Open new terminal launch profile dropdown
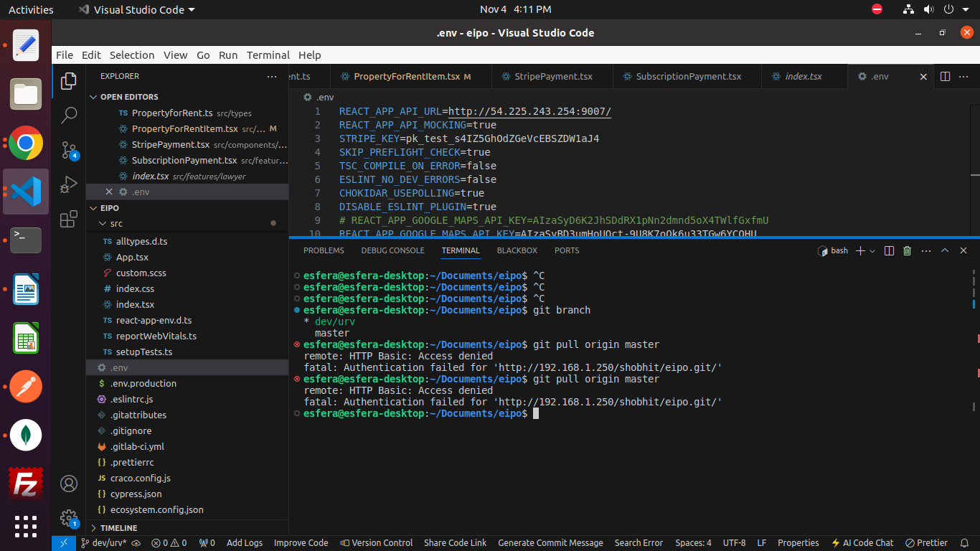 coord(872,251)
